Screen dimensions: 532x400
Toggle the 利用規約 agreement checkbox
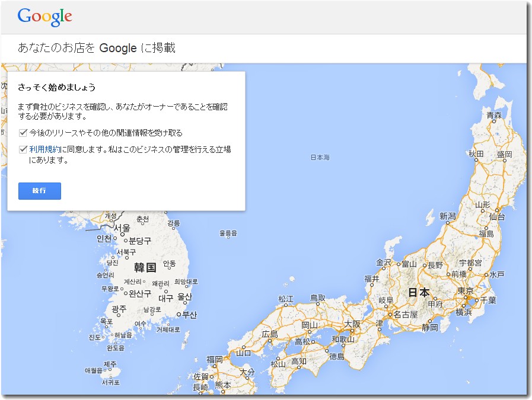pyautogui.click(x=23, y=149)
